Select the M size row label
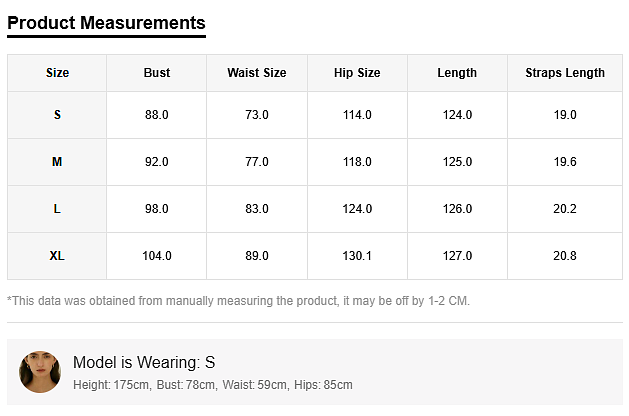 [57, 162]
